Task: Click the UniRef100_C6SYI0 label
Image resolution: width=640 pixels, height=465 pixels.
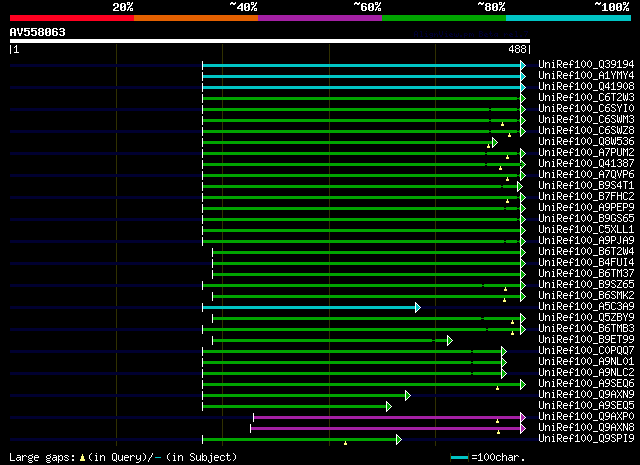Action: click(586, 109)
